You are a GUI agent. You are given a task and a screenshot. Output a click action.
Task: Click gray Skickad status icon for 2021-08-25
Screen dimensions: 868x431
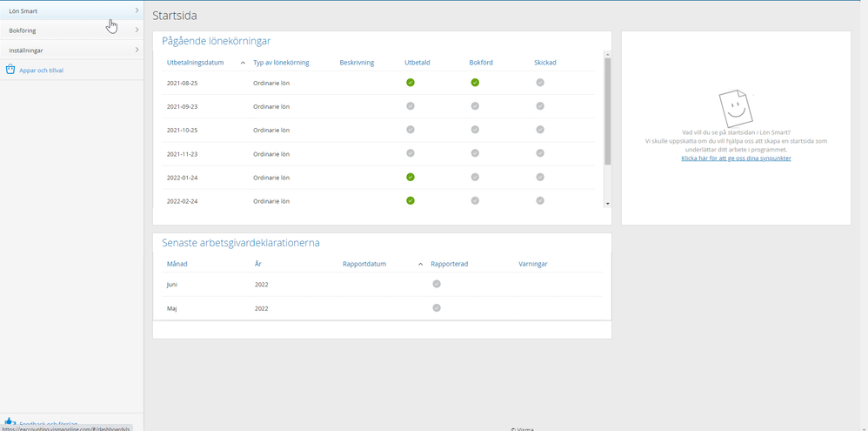click(540, 83)
